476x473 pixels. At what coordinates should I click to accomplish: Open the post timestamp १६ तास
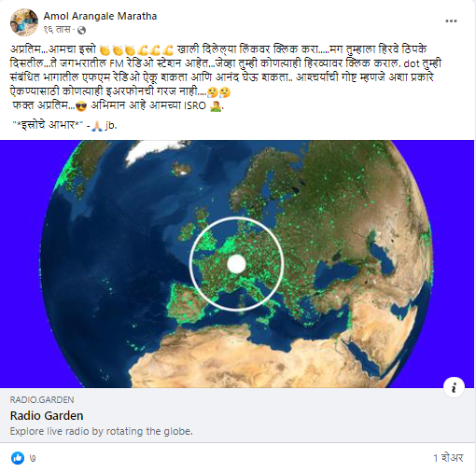point(57,30)
